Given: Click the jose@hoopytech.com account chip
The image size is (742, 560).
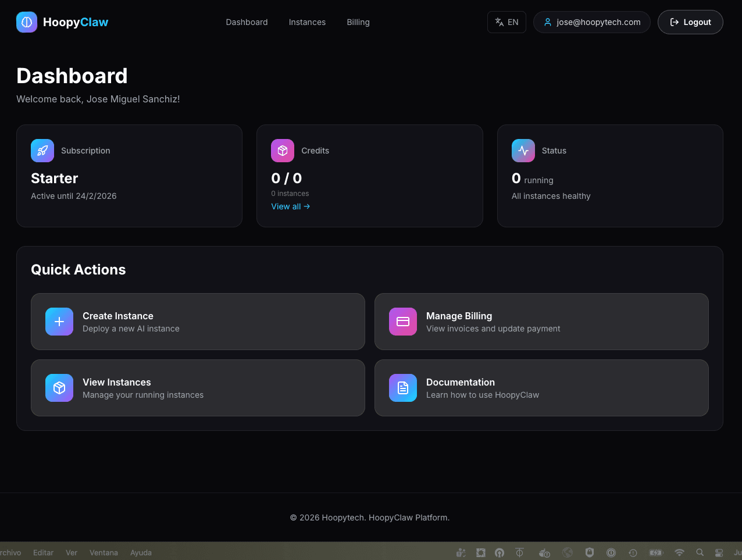Looking at the screenshot, I should click(x=591, y=22).
